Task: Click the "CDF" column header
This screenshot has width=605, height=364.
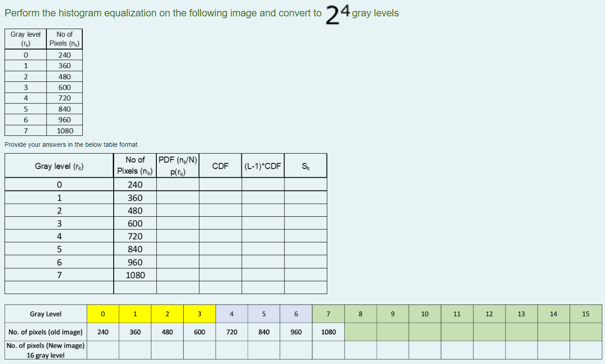Action: pos(220,166)
